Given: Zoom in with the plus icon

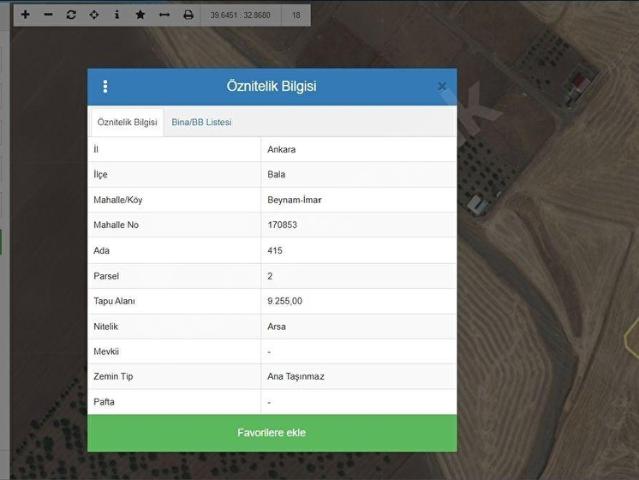Looking at the screenshot, I should pos(25,15).
